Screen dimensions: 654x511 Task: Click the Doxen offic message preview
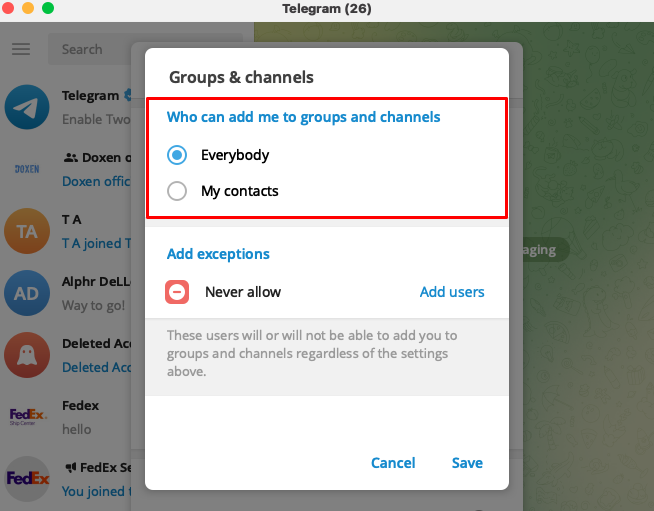[96, 181]
